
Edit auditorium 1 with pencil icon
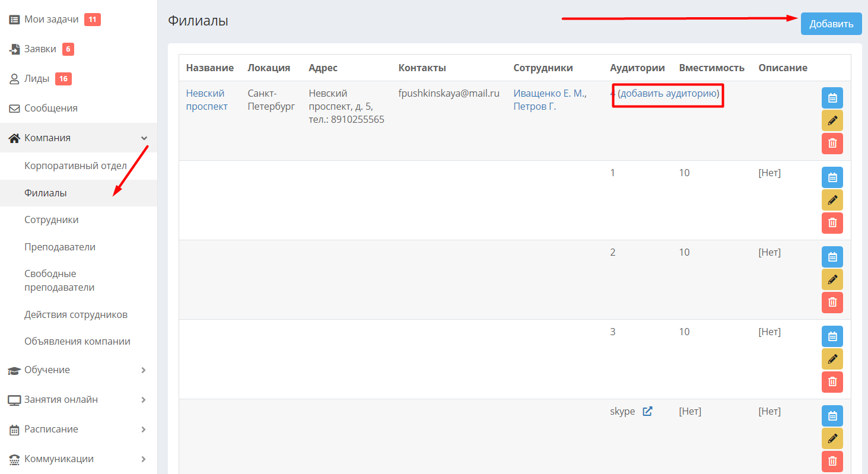pyautogui.click(x=832, y=200)
